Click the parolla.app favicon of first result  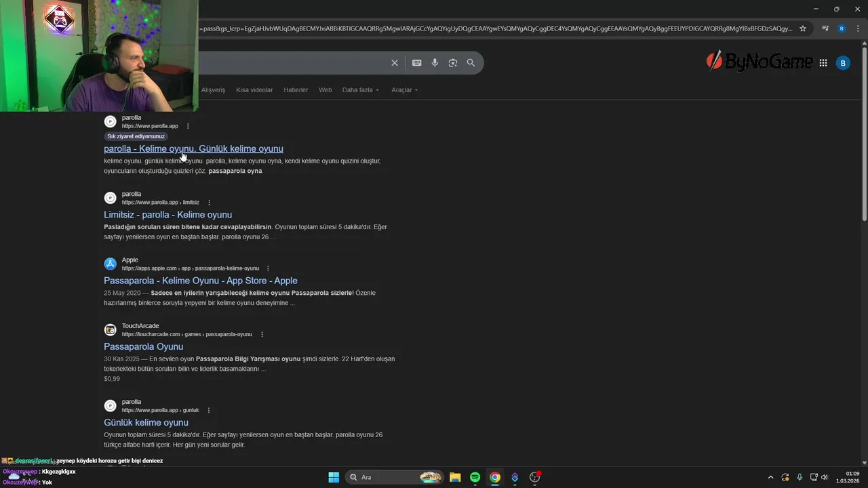(110, 121)
